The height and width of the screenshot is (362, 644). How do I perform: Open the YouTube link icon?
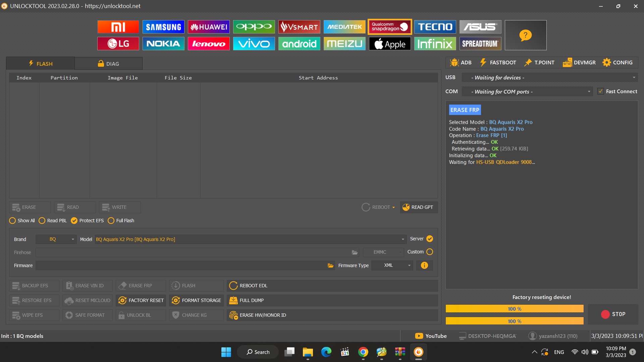coord(419,336)
